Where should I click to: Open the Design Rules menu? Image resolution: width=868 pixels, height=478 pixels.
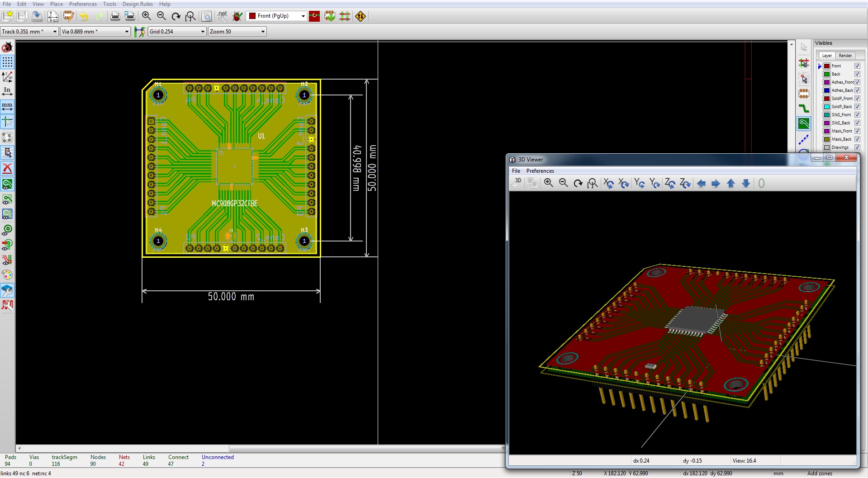pyautogui.click(x=138, y=4)
